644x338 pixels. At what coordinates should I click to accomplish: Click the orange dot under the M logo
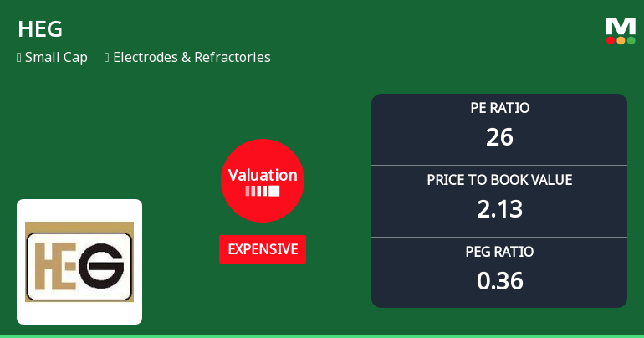[621, 40]
